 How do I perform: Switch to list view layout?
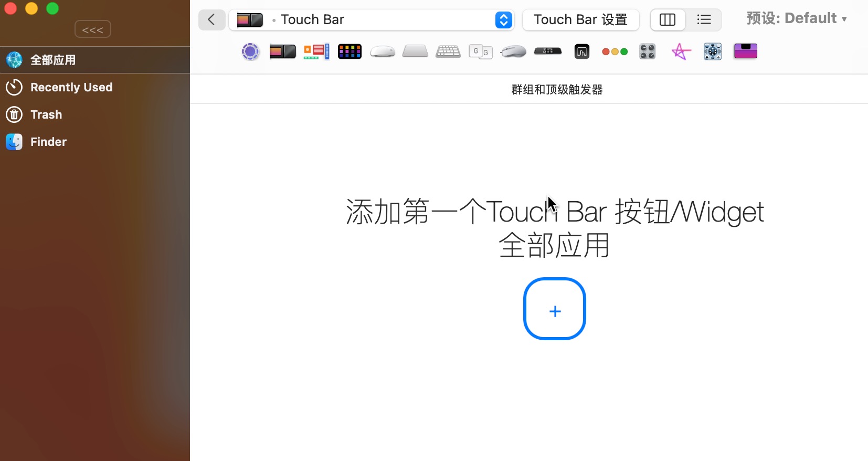pos(704,20)
